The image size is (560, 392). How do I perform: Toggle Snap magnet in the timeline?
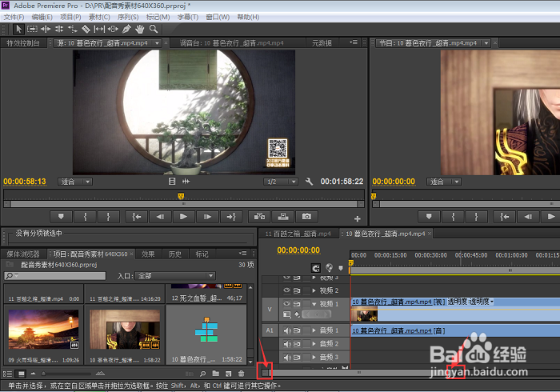[x=316, y=268]
